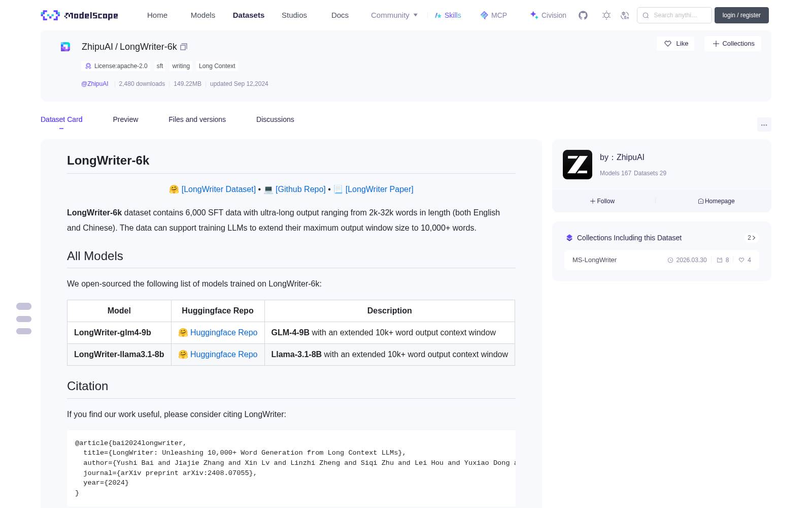Go to the Home menu item
This screenshot has height=508, width=812.
pyautogui.click(x=157, y=15)
